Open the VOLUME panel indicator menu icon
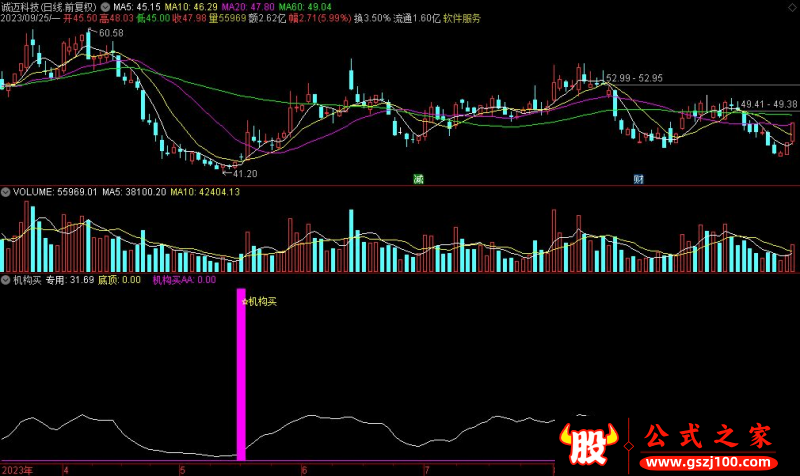Image resolution: width=800 pixels, height=476 pixels. 6,192
